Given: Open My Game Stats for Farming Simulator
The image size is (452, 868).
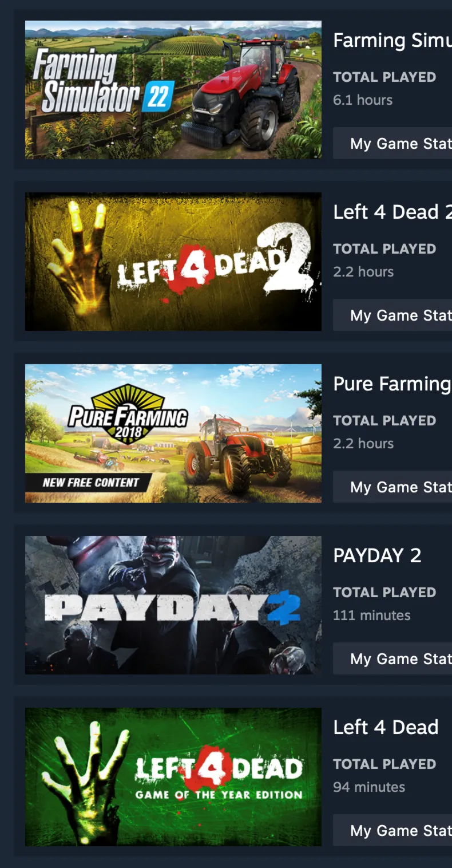Looking at the screenshot, I should (392, 143).
